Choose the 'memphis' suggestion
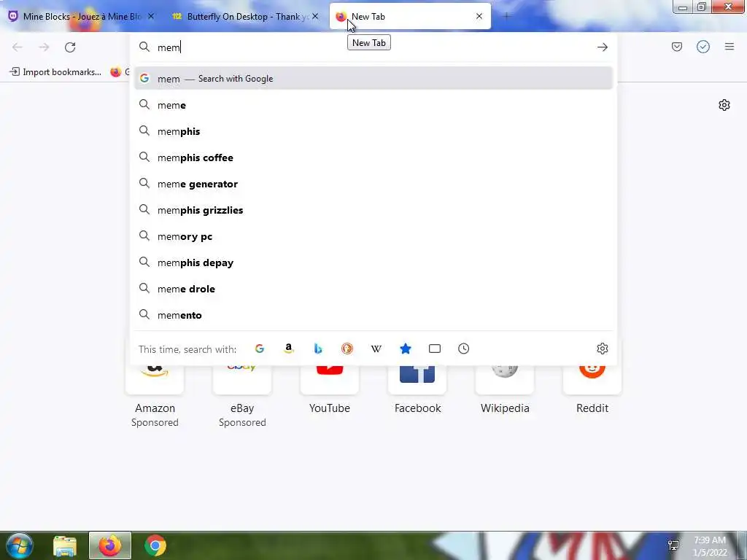Screen dimensions: 747x560 (x=373, y=131)
